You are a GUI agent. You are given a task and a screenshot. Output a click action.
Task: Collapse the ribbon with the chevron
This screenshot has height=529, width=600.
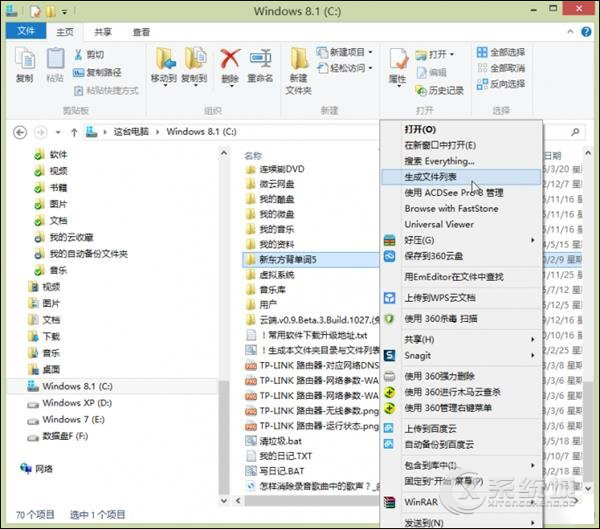click(x=570, y=32)
